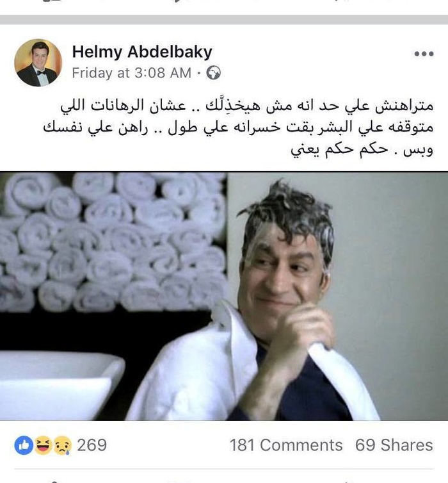Viewport: 448px width, 483px height.
Task: Click the rolled white towels in the photo
Action: pyautogui.click(x=113, y=241)
